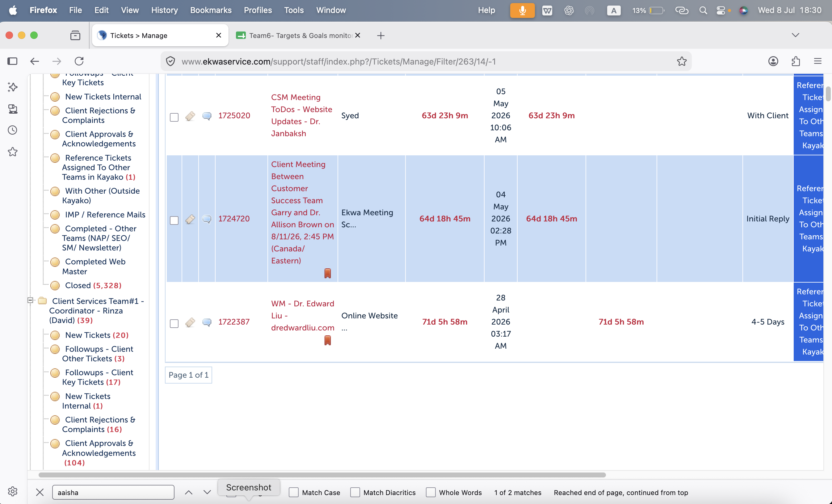Screen dimensions: 832x504
Task: Open Spotlight search in menu bar
Action: (x=703, y=10)
